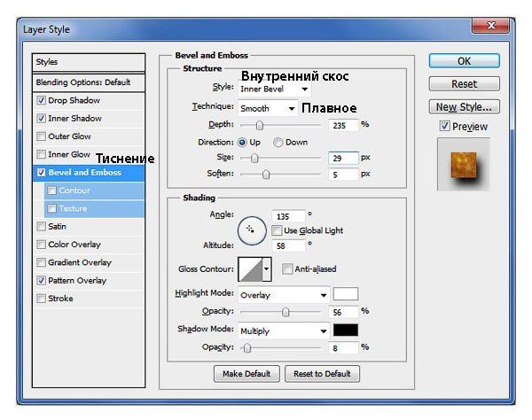
Task: Click the Angle value field 135
Action: [x=288, y=216]
